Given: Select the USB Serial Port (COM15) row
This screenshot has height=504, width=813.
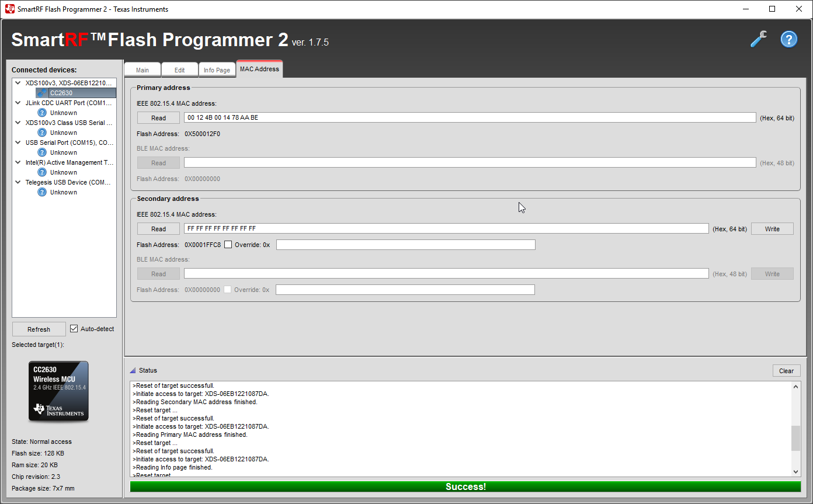Looking at the screenshot, I should pyautogui.click(x=70, y=142).
